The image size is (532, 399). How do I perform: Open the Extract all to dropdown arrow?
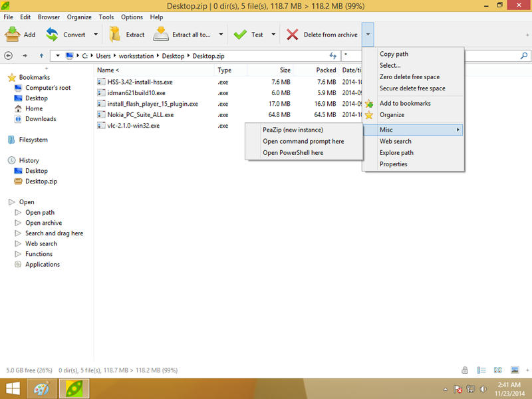[x=221, y=35]
